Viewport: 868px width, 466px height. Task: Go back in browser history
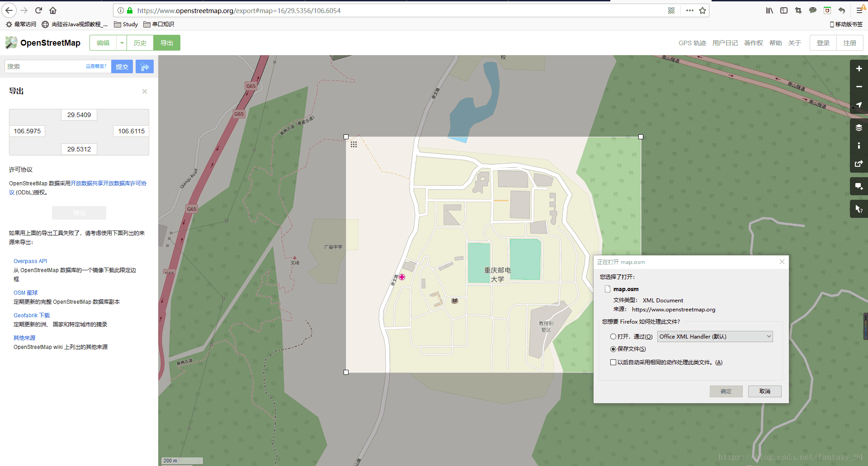coord(9,10)
